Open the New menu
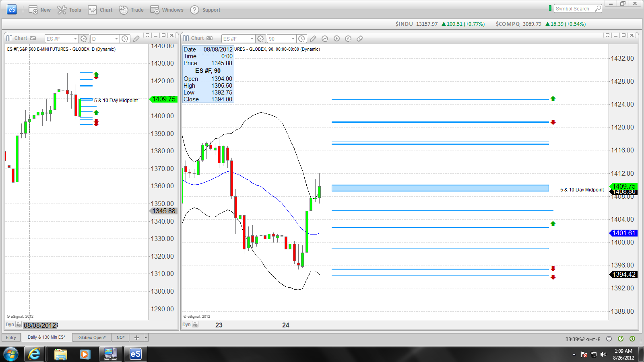The height and width of the screenshot is (362, 644). 39,10
